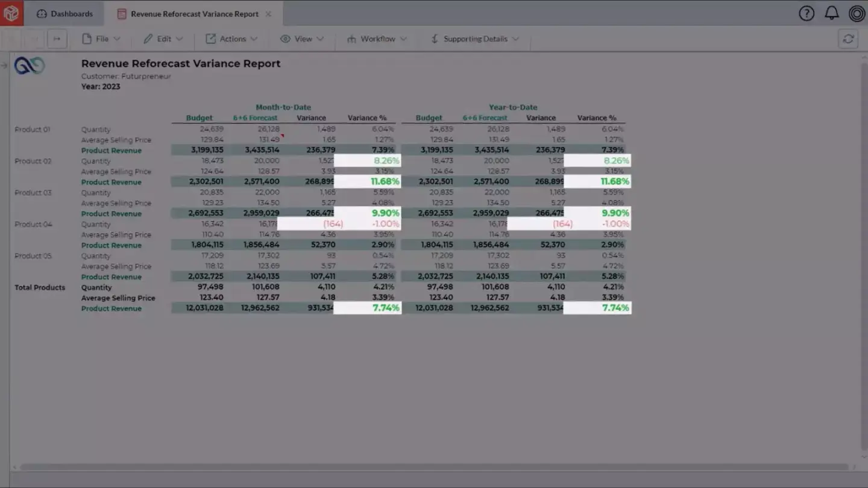
Task: Switch to the Dashboards tab
Action: [x=64, y=13]
